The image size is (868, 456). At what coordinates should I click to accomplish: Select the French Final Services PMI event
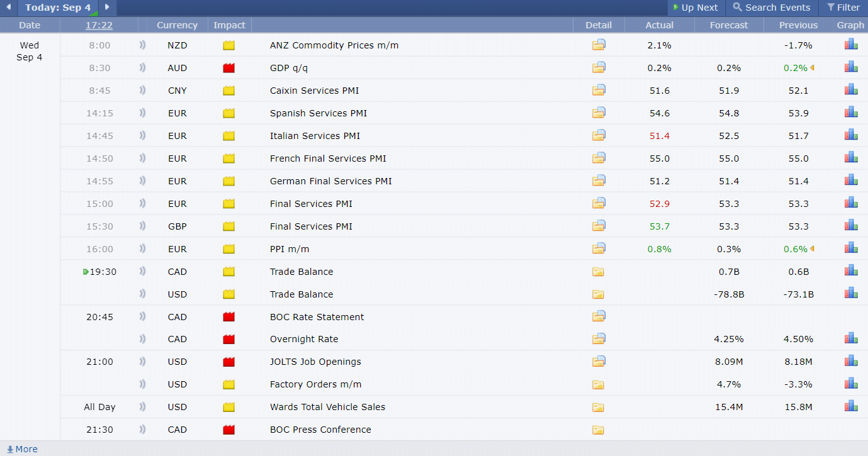(x=328, y=158)
